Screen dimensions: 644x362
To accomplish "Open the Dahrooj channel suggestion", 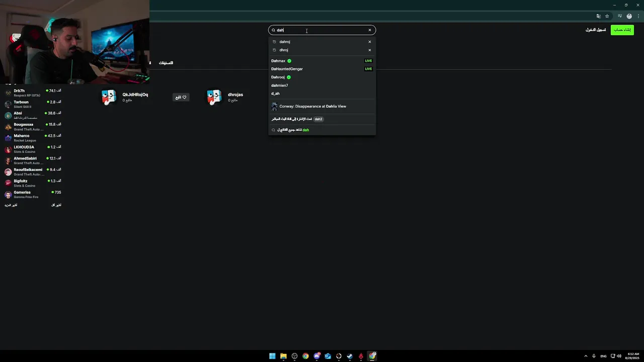I will pos(322,77).
